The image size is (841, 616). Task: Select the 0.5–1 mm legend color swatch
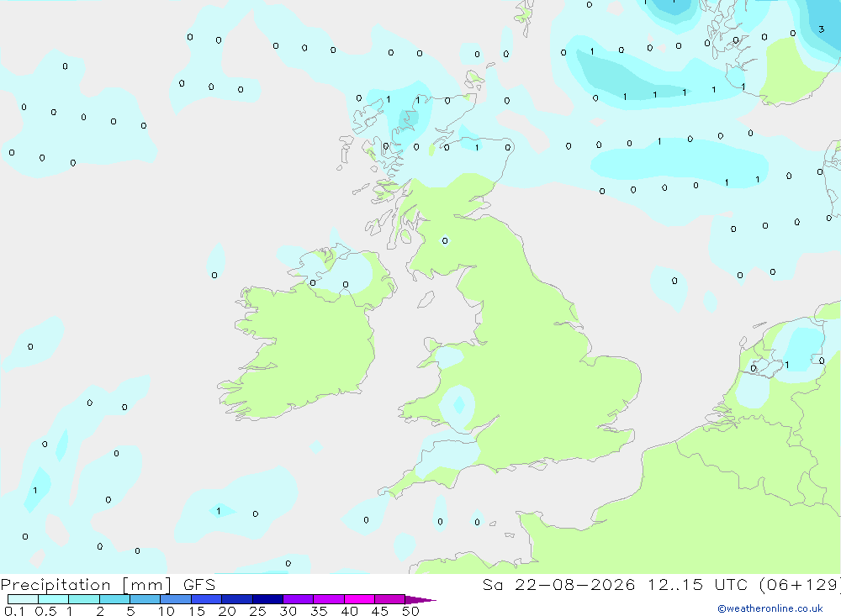[53, 599]
